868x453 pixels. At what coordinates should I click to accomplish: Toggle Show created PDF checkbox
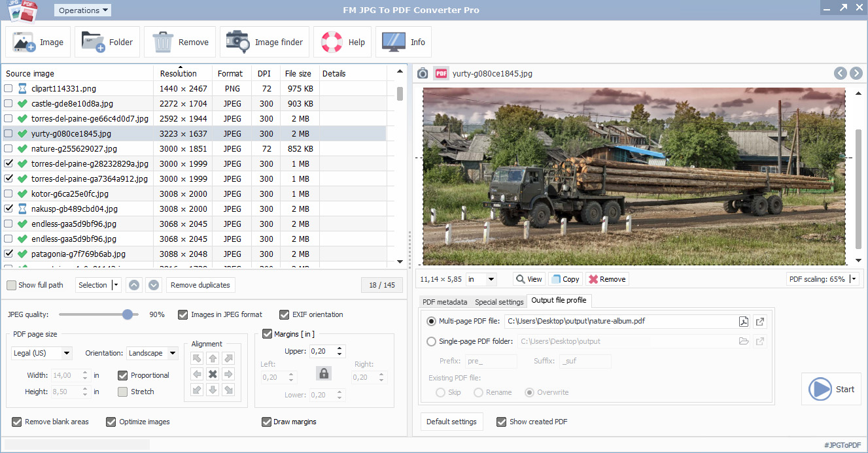pyautogui.click(x=501, y=422)
